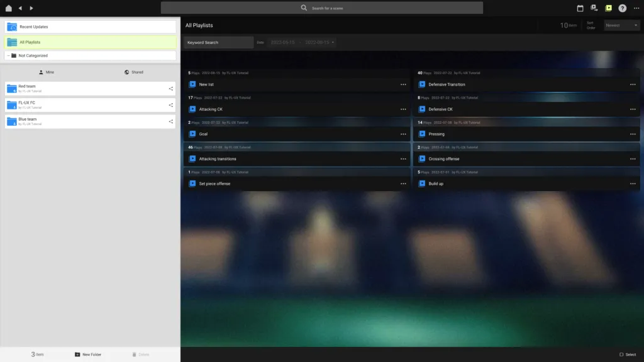
Task: Open the Blue team folder
Action: (x=90, y=121)
